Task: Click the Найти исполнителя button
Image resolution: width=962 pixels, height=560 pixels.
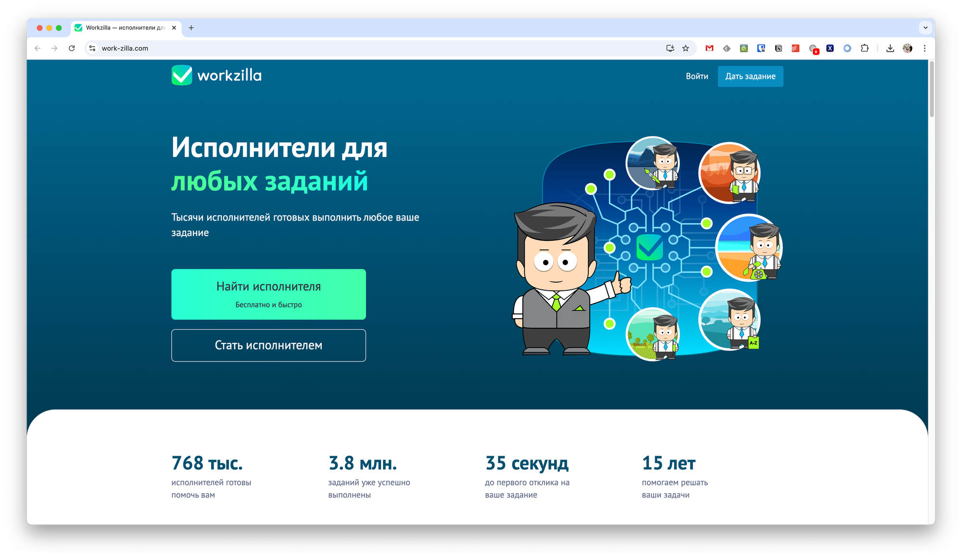Action: (268, 294)
